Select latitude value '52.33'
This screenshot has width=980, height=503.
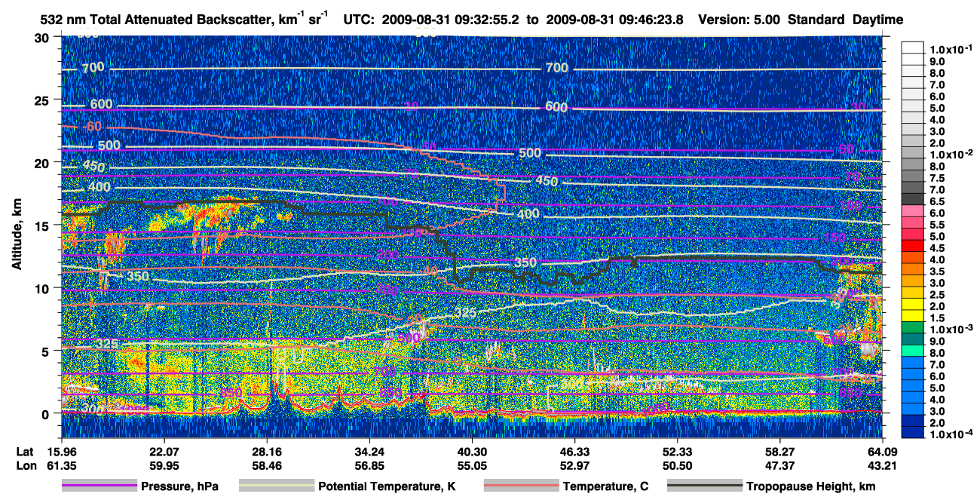(677, 451)
